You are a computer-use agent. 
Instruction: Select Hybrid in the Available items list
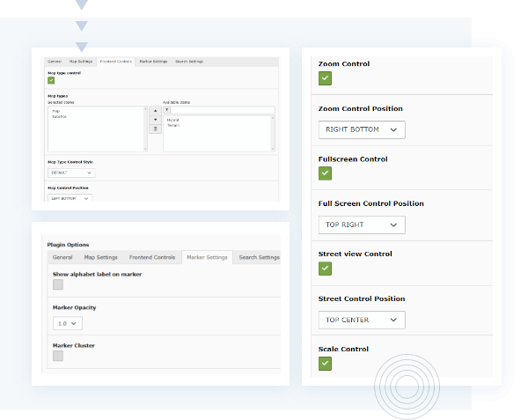[x=172, y=119]
